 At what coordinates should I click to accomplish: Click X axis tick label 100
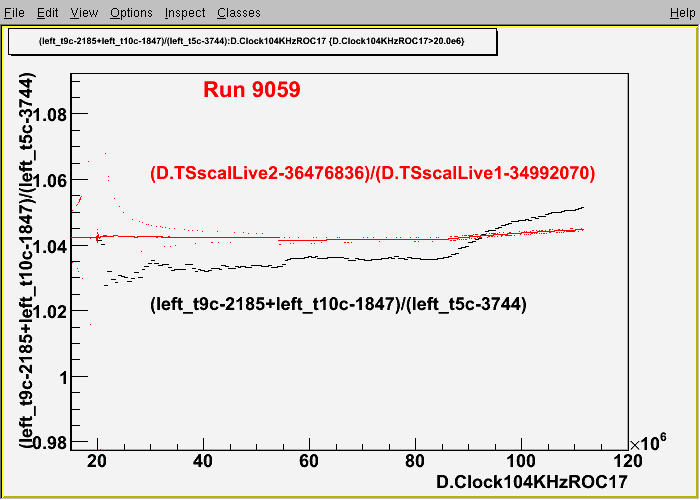[x=521, y=460]
